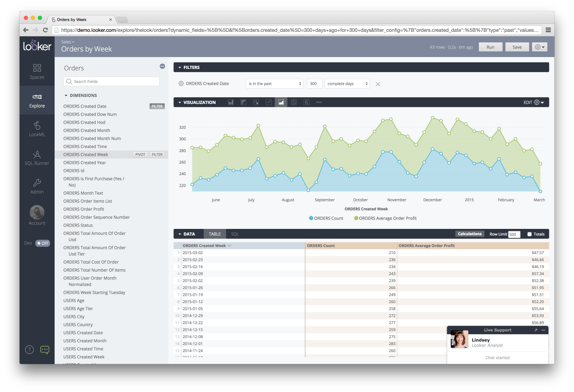This screenshot has width=574, height=392.
Task: Select the TABLE tab in Data section
Action: pyautogui.click(x=215, y=234)
